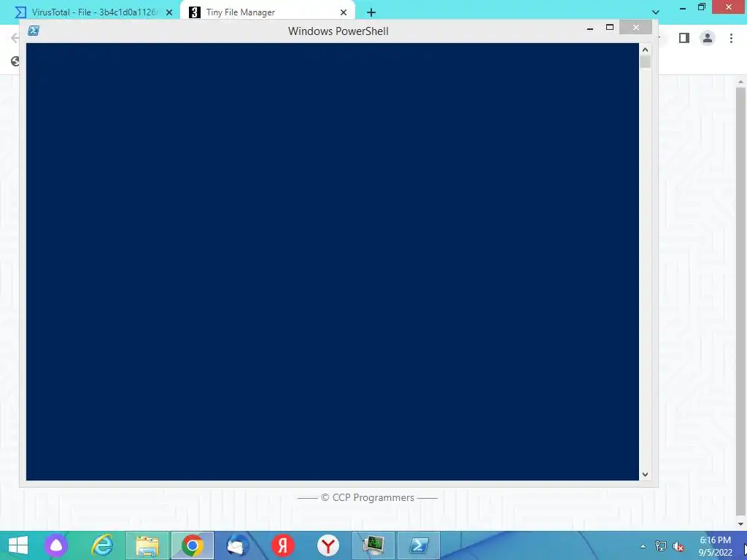Restore down the Chrome browser window
Image resolution: width=747 pixels, height=560 pixels.
coord(702,7)
